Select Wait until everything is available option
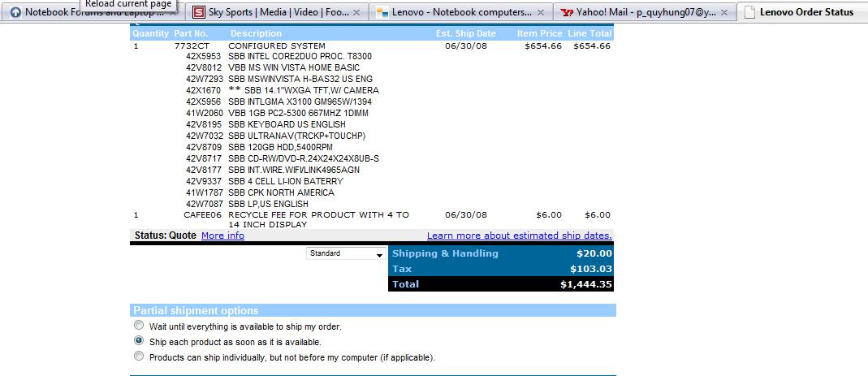868x376 pixels. tap(139, 325)
